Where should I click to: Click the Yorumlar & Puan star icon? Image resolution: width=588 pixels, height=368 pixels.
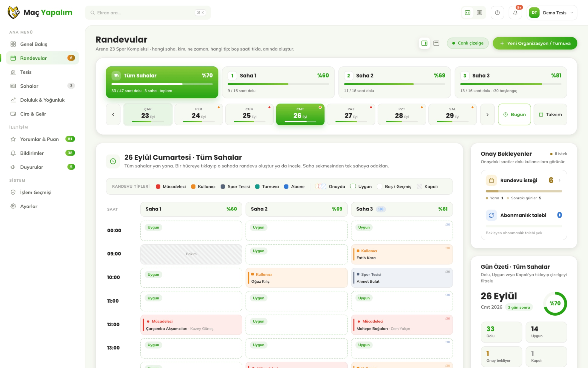[13, 139]
